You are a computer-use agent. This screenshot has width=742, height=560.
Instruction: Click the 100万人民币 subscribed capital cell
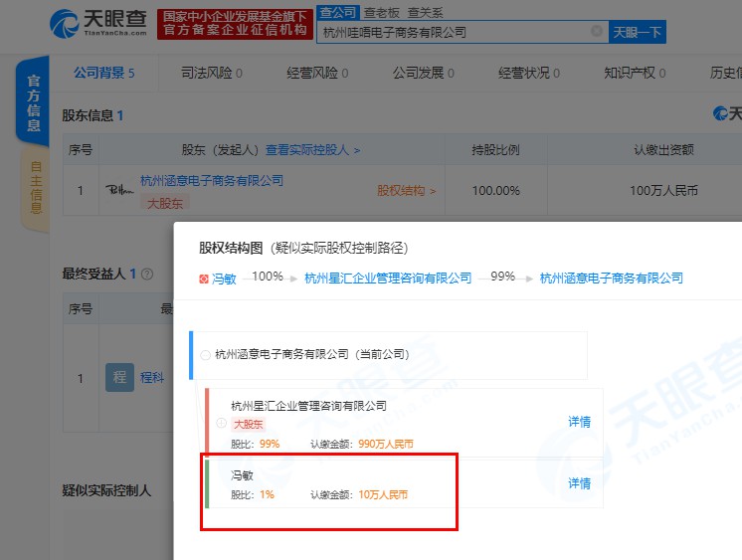(x=663, y=191)
